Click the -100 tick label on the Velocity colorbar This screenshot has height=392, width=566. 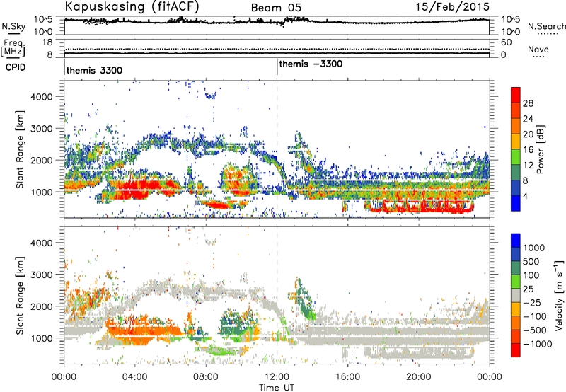click(x=535, y=316)
